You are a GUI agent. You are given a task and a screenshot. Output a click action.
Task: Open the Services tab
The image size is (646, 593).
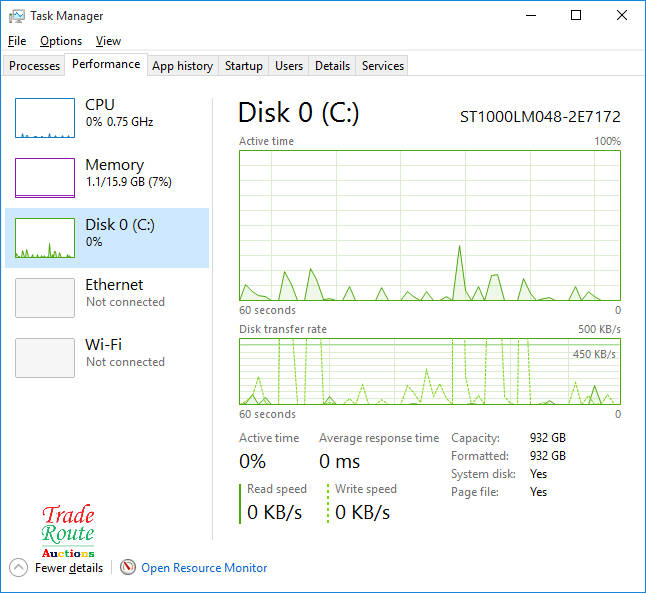point(383,66)
